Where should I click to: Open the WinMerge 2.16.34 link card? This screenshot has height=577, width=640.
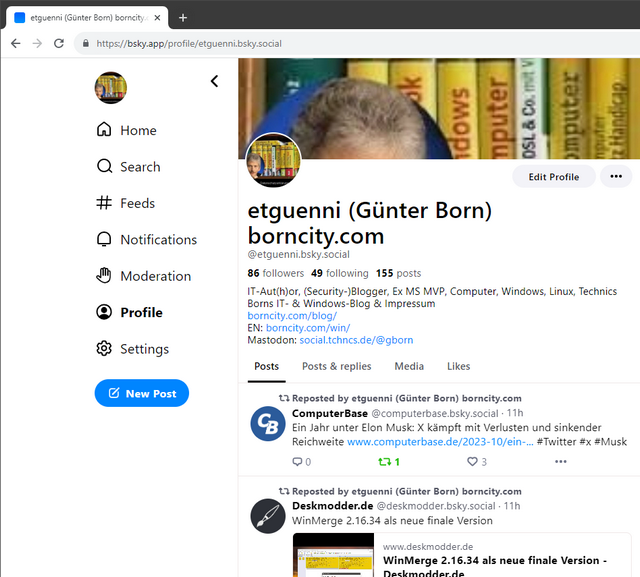(x=462, y=555)
